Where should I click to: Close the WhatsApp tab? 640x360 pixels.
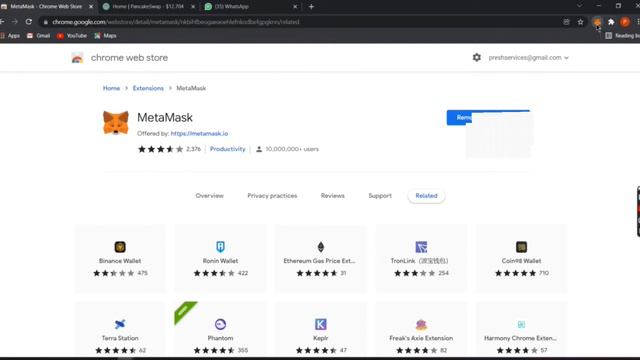(x=295, y=7)
